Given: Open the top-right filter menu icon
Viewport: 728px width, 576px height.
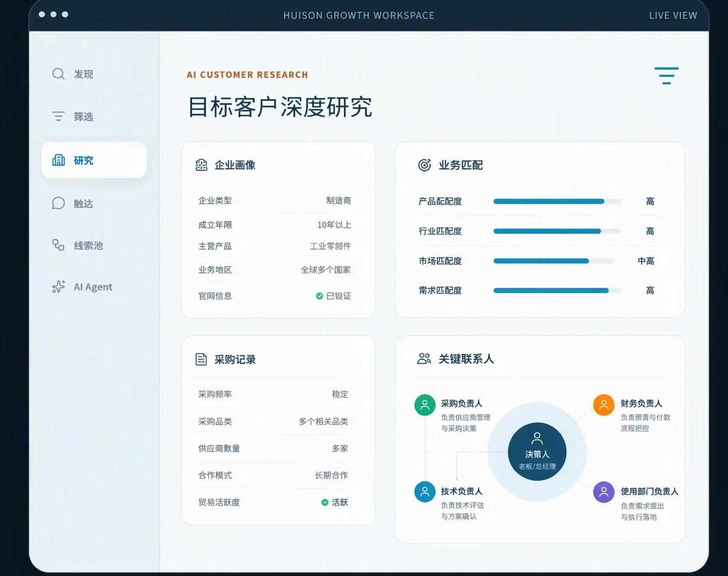Looking at the screenshot, I should tap(666, 75).
